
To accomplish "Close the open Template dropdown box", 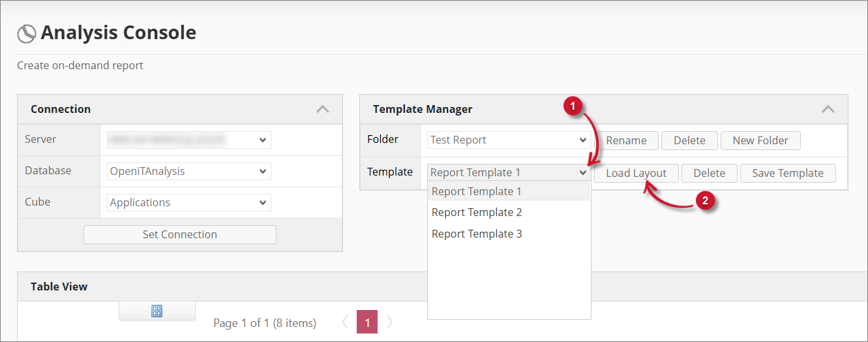I will pos(509,172).
